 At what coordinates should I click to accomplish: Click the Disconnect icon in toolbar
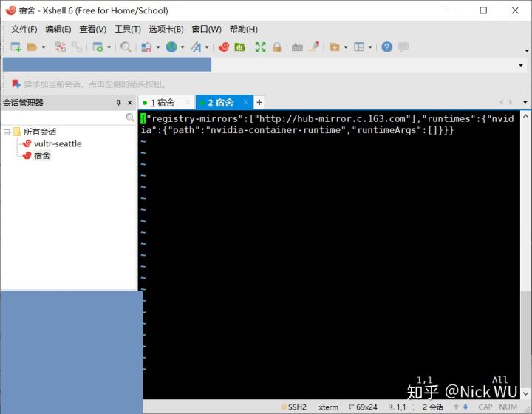point(61,47)
